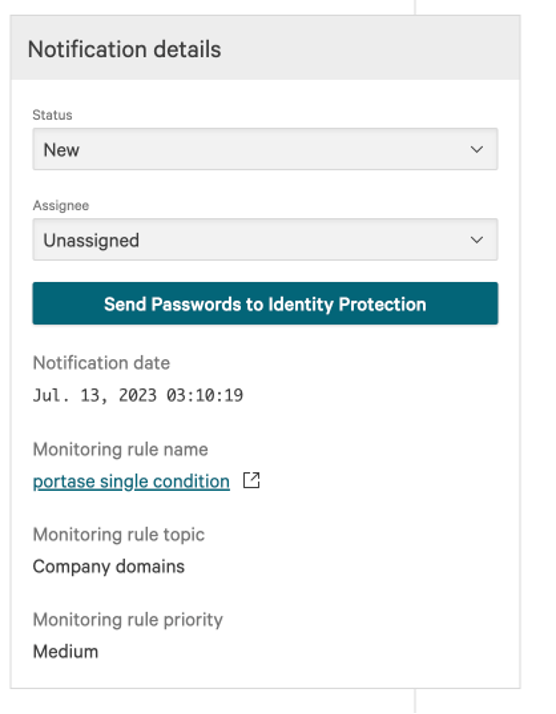
Task: Send Passwords to Identity Protection
Action: coord(265,304)
